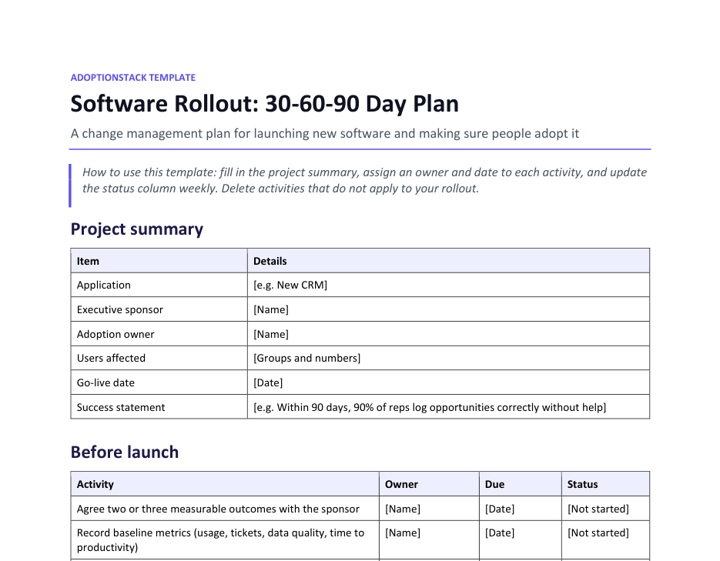Image resolution: width=720 pixels, height=561 pixels.
Task: Click the 'Users affected' cell
Action: tap(159, 358)
